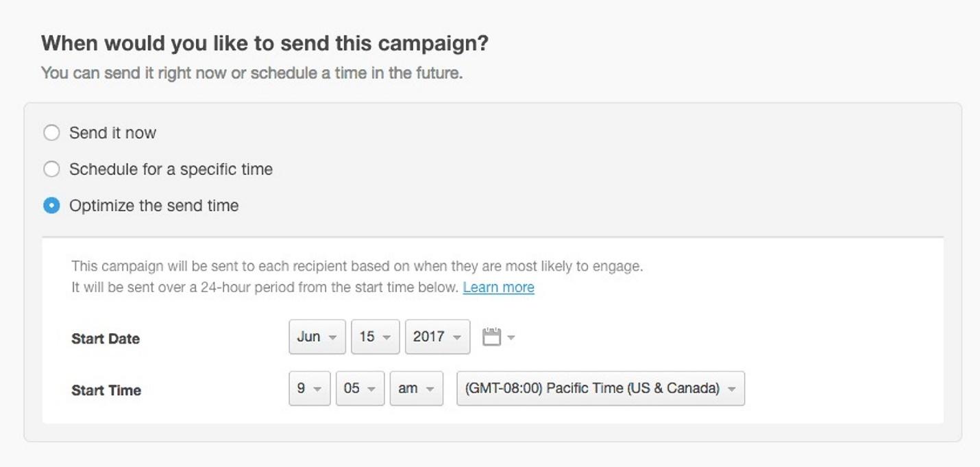Screen dimensions: 980x467
Task: Expand the minutes dropdown showing 05
Action: tap(360, 388)
